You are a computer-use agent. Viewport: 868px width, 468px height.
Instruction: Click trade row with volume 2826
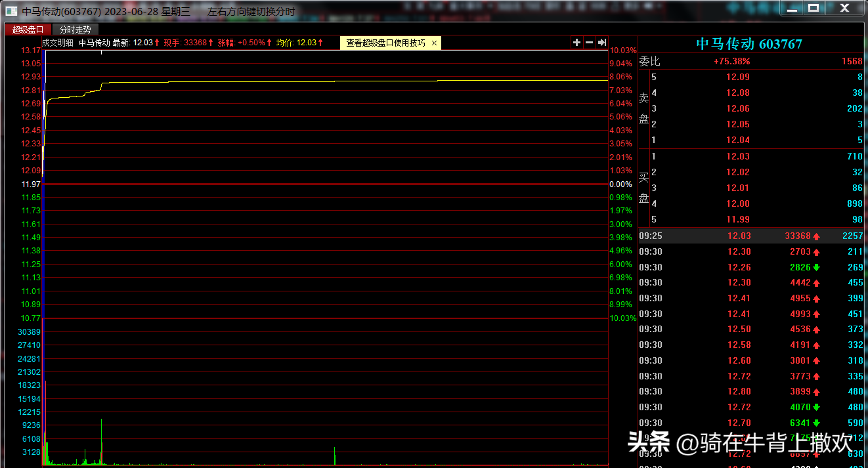tap(750, 267)
